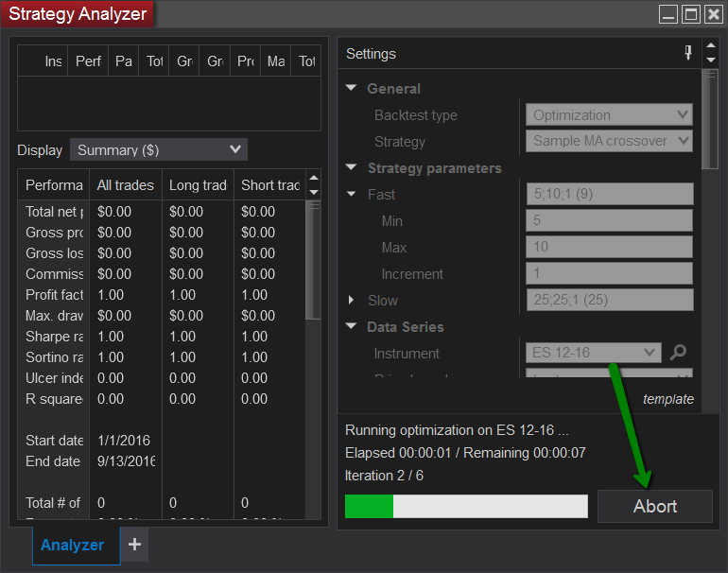Click the Fast Increment value field

pos(610,273)
